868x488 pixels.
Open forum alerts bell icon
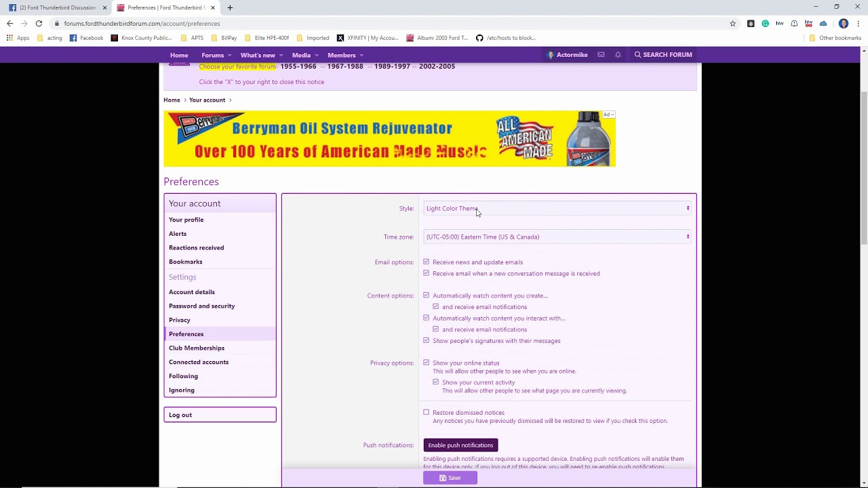[x=618, y=55]
